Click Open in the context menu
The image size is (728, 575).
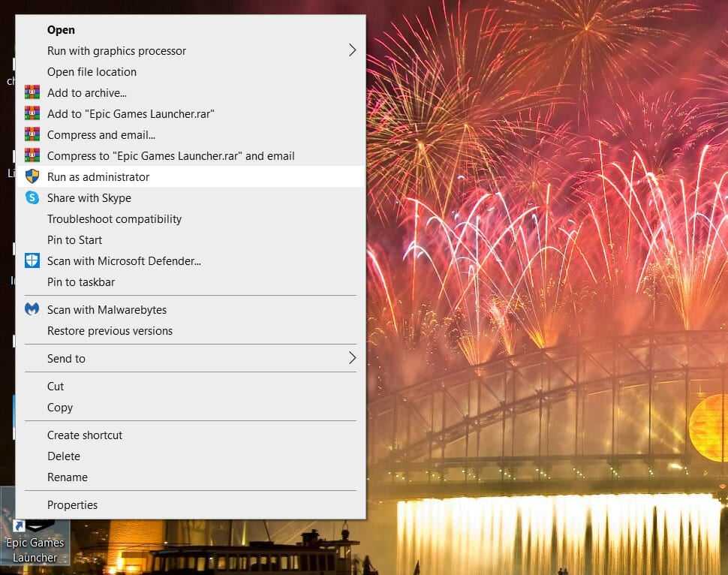click(x=191, y=30)
